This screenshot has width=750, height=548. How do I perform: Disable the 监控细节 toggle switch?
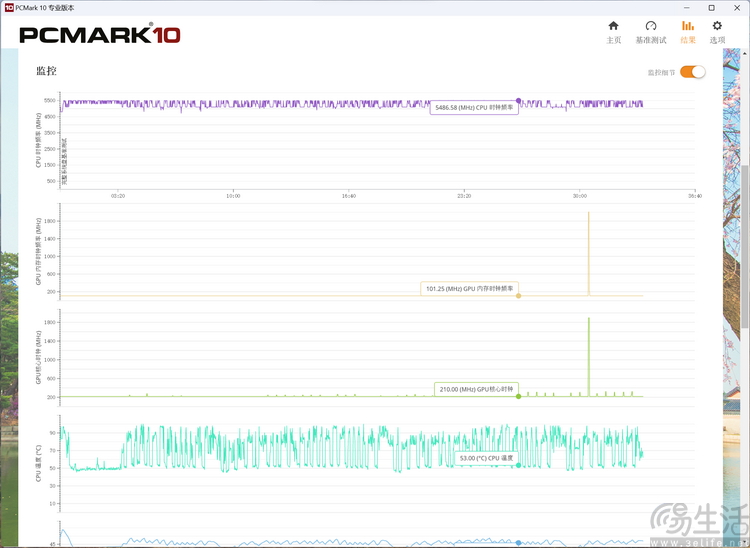(x=692, y=72)
